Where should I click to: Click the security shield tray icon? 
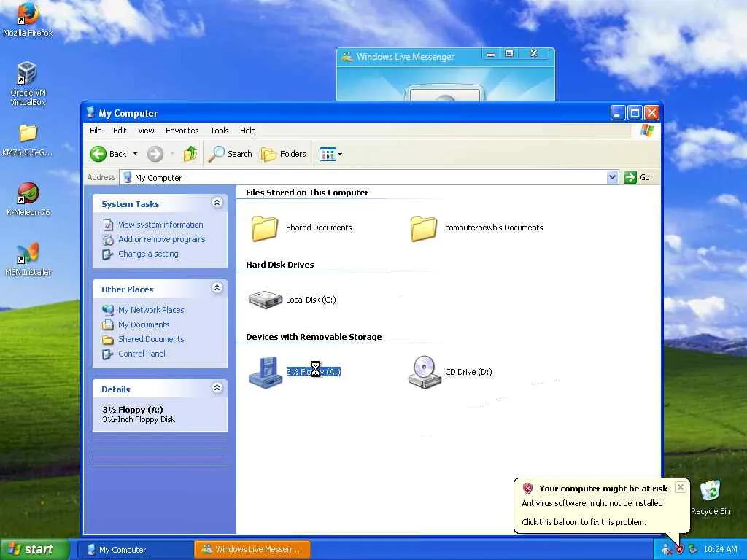click(680, 550)
